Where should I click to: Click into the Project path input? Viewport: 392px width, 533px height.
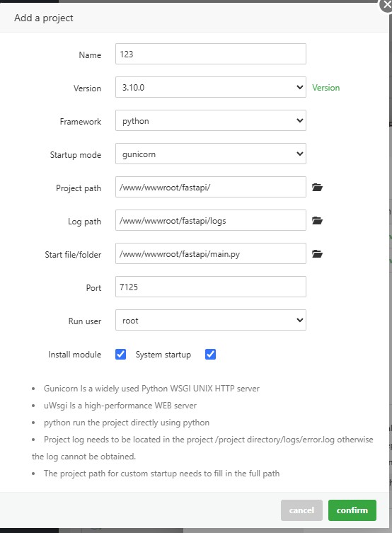[x=211, y=187]
